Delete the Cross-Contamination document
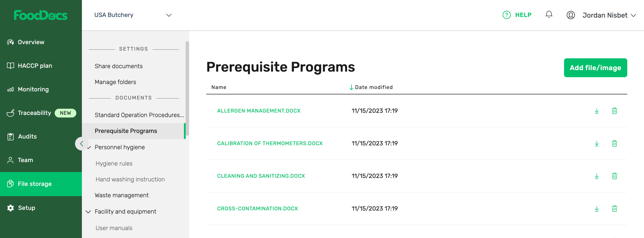The height and width of the screenshot is (238, 644). pos(614,209)
